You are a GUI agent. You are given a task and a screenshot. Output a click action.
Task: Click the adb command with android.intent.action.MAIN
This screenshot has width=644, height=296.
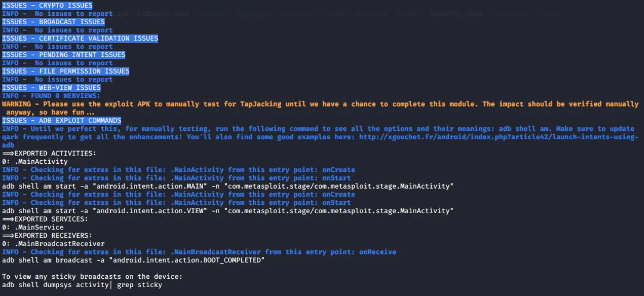[x=228, y=186]
